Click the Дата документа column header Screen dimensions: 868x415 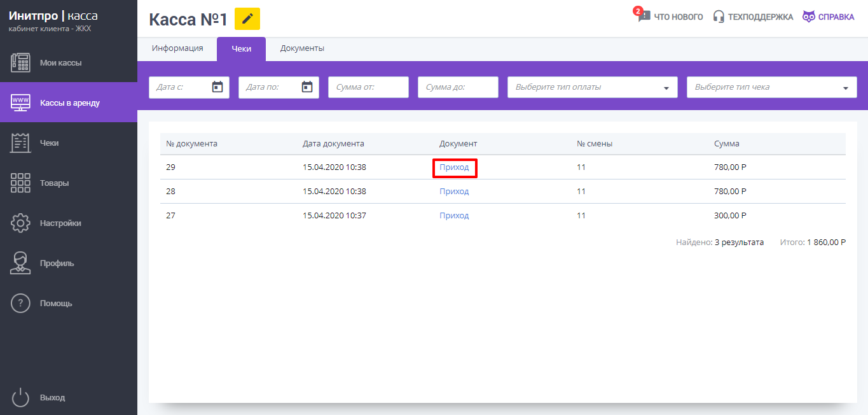(333, 144)
